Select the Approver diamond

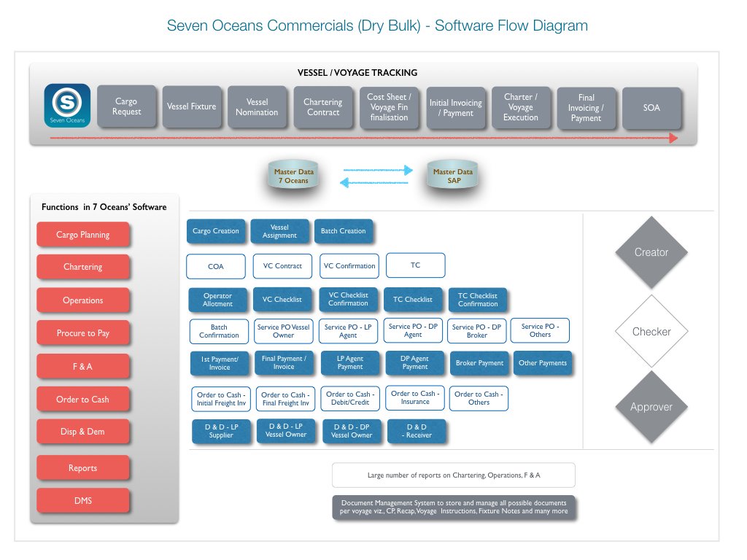pyautogui.click(x=651, y=407)
